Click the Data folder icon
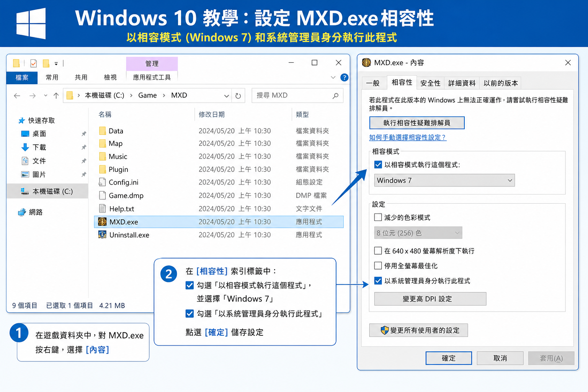588x392 pixels. pyautogui.click(x=102, y=131)
